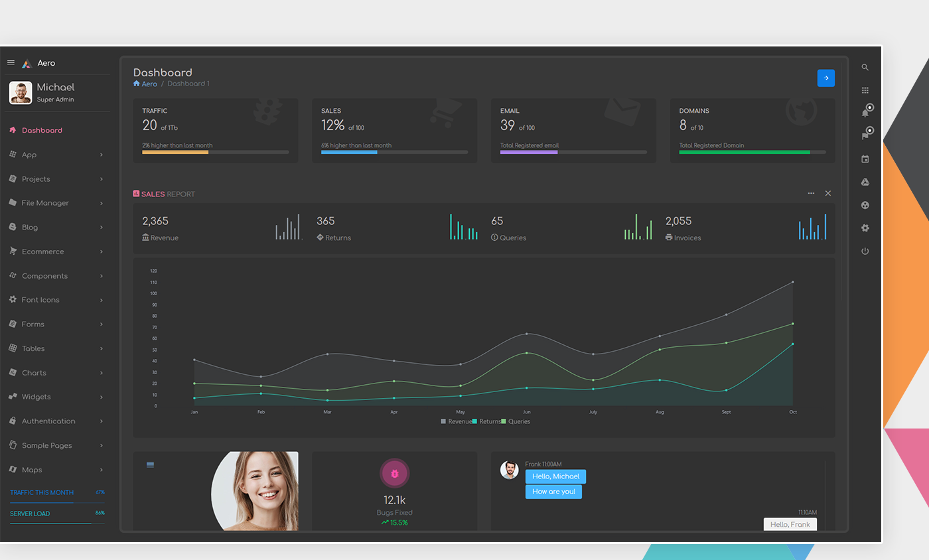Open the Google Drive icon
The image size is (929, 560).
(x=865, y=182)
